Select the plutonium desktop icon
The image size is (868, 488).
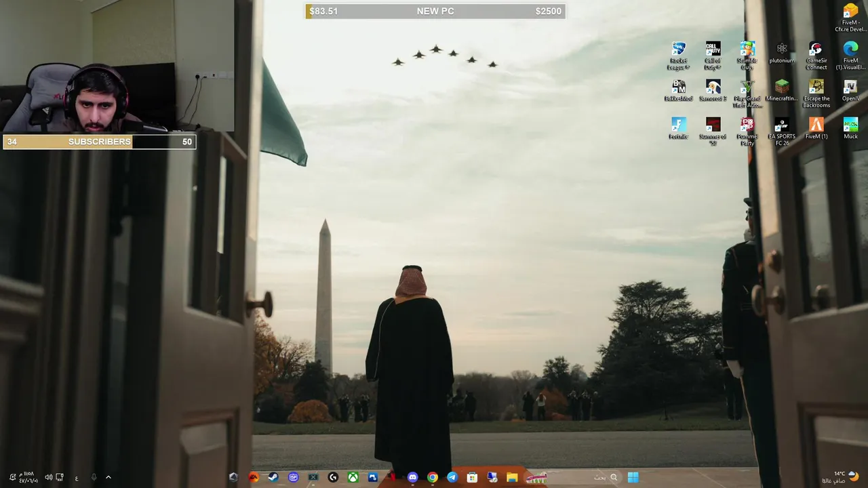[782, 52]
